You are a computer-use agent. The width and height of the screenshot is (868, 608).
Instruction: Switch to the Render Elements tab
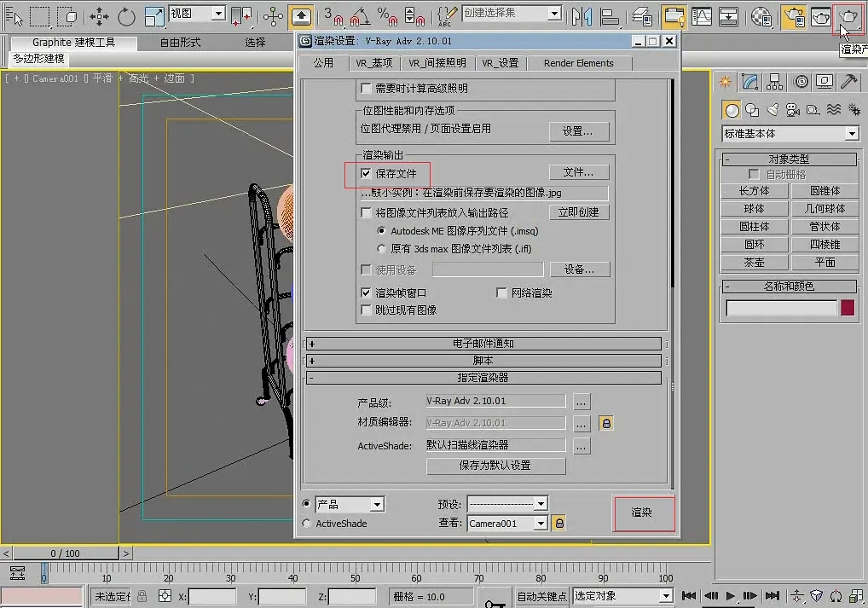[x=578, y=63]
